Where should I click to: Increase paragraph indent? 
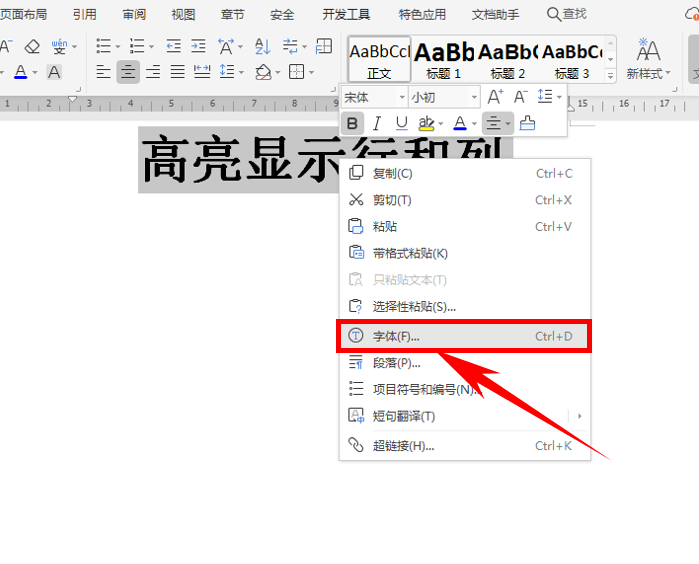198,46
